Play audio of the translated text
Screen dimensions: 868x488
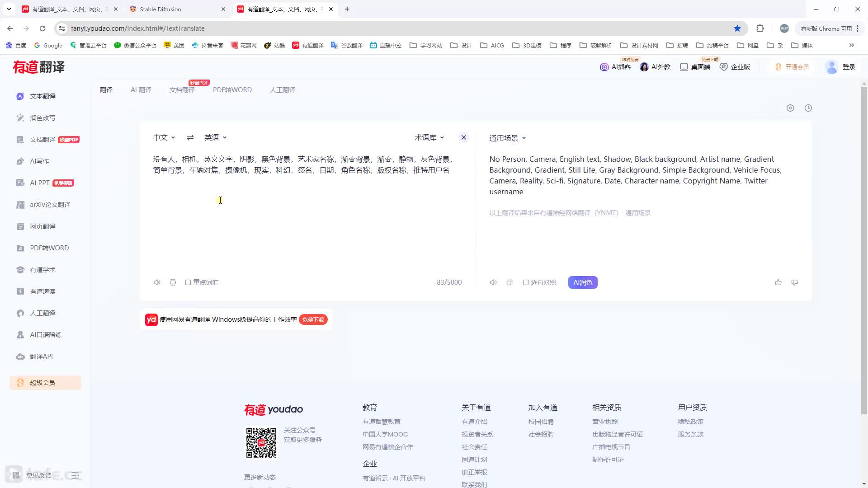click(493, 282)
